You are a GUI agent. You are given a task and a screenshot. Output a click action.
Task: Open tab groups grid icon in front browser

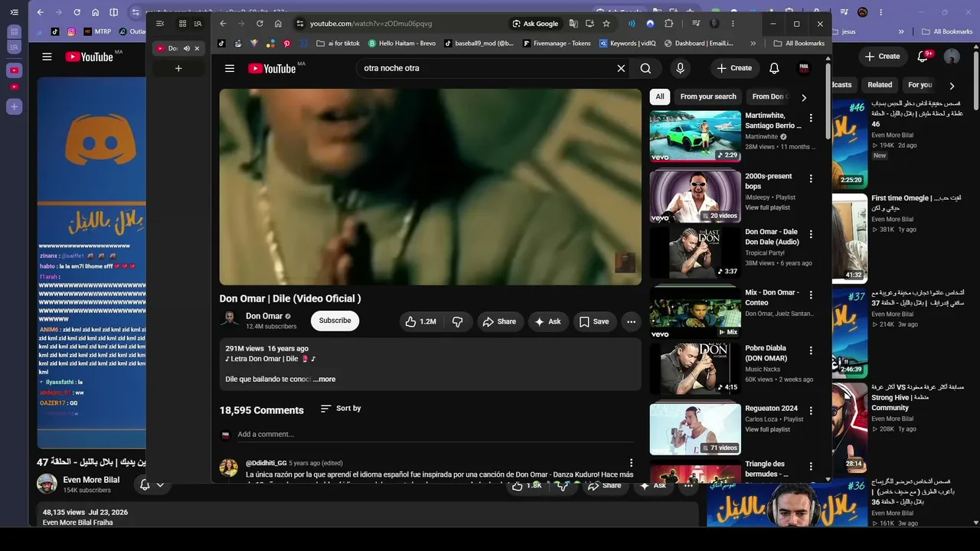coord(182,24)
